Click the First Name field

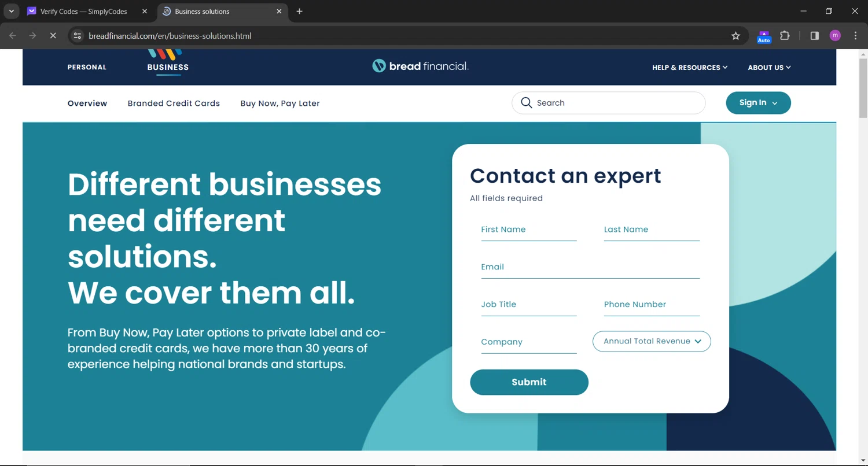(x=529, y=230)
